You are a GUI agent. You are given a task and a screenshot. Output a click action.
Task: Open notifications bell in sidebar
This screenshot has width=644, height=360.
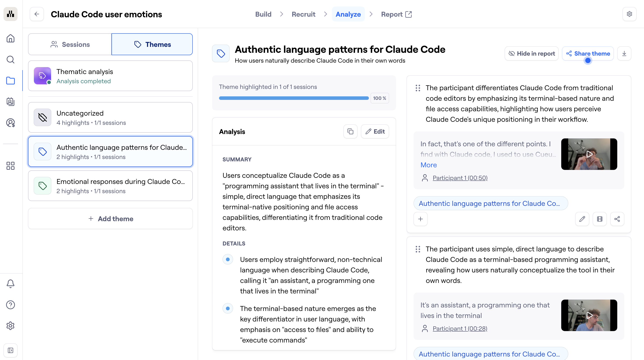pyautogui.click(x=11, y=284)
